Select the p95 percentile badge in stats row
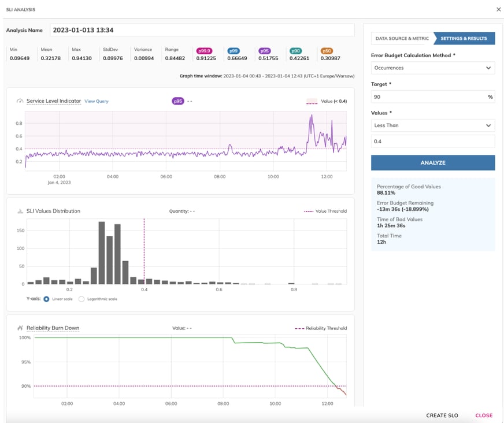The width and height of the screenshot is (504, 423). [x=265, y=51]
